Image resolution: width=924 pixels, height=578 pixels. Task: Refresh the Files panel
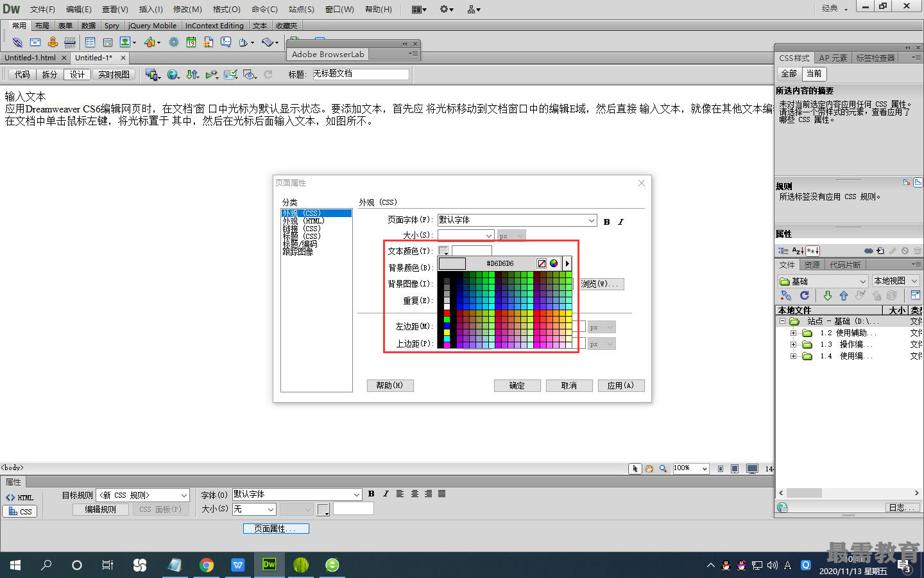tap(805, 295)
